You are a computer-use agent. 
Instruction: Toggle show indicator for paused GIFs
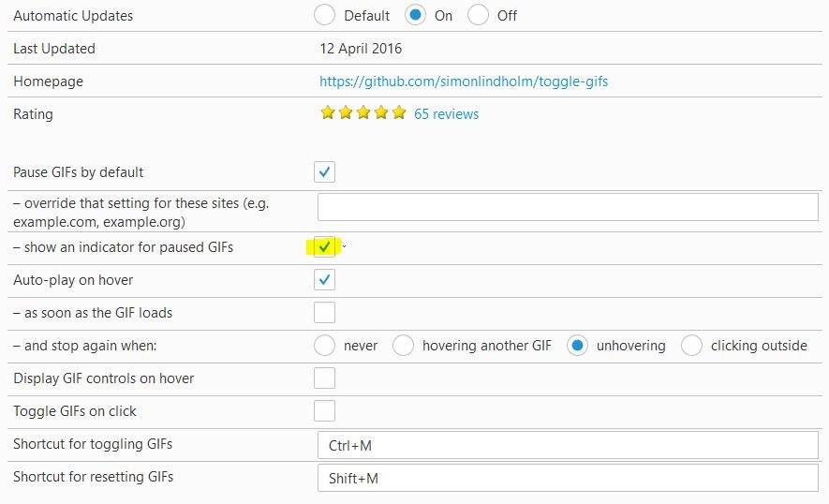pyautogui.click(x=324, y=247)
